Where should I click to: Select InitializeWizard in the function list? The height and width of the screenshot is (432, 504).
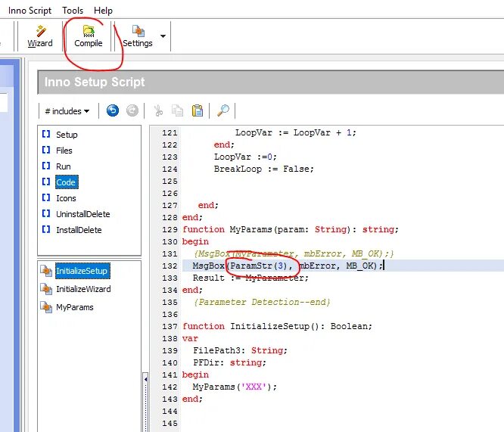[x=83, y=289]
